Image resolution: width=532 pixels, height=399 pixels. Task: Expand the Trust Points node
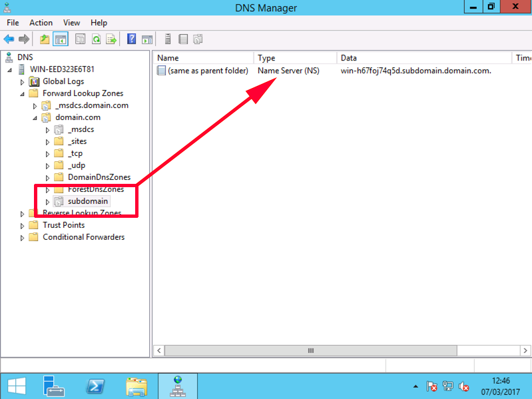[x=22, y=226]
